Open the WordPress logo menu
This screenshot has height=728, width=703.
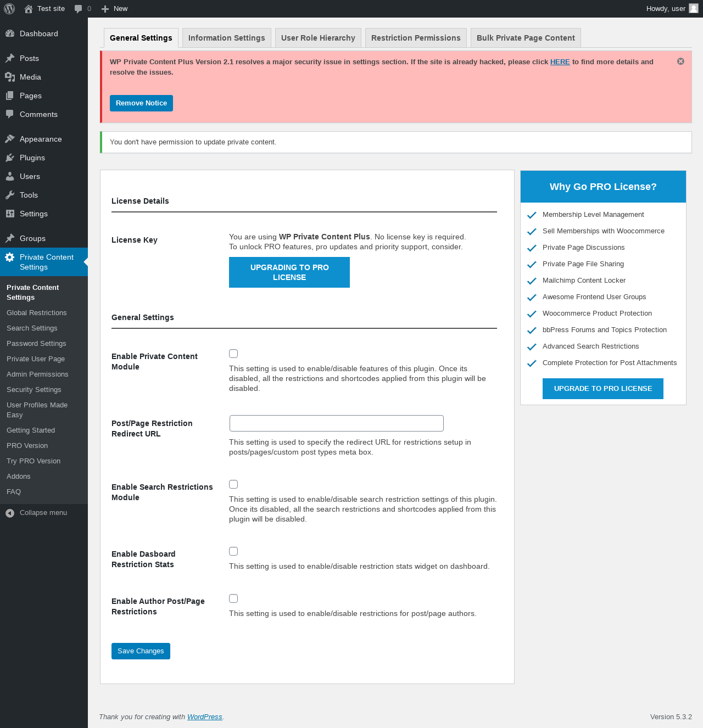[9, 9]
